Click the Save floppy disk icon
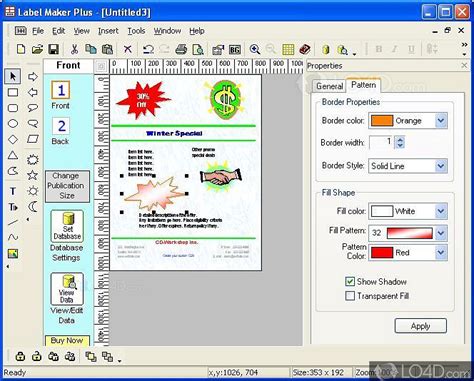This screenshot has width=474, height=381. (x=54, y=49)
